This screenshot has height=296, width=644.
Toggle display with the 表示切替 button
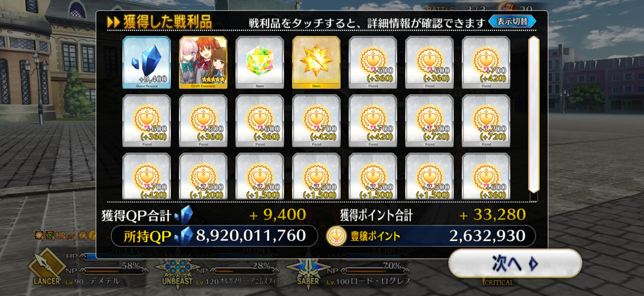click(x=512, y=22)
